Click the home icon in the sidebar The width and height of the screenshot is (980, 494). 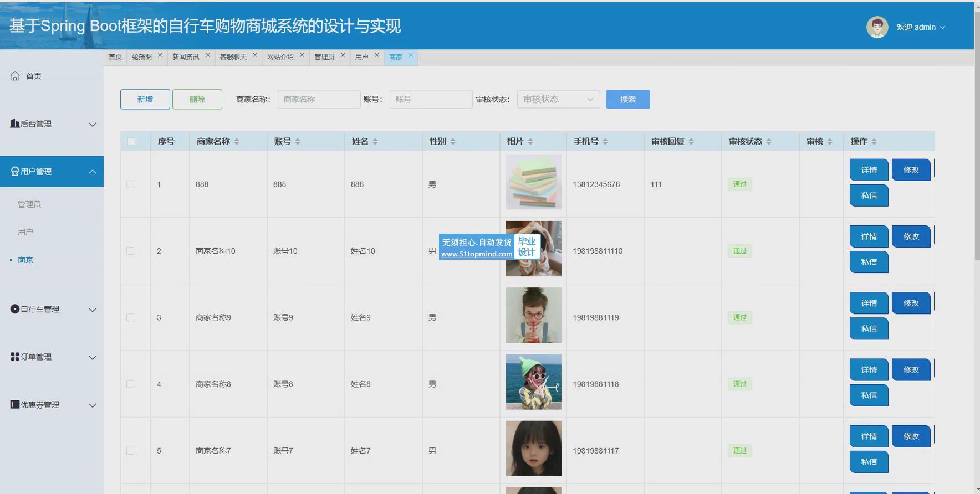coord(15,76)
